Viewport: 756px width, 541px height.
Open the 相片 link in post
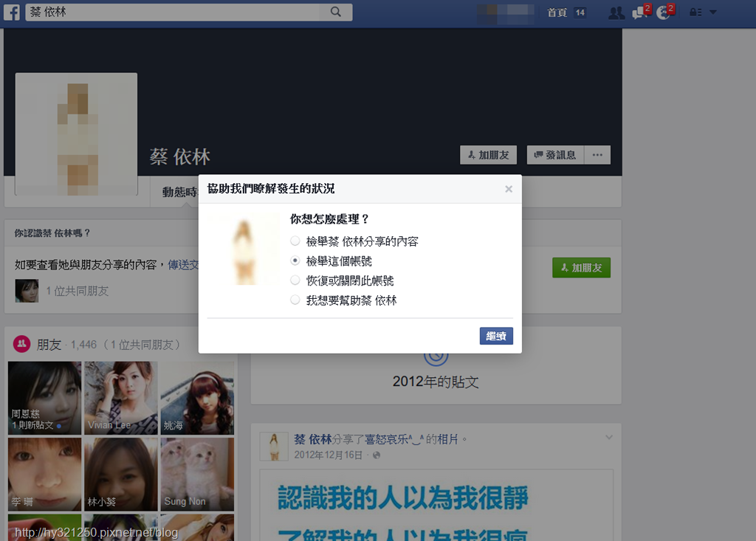tap(448, 439)
